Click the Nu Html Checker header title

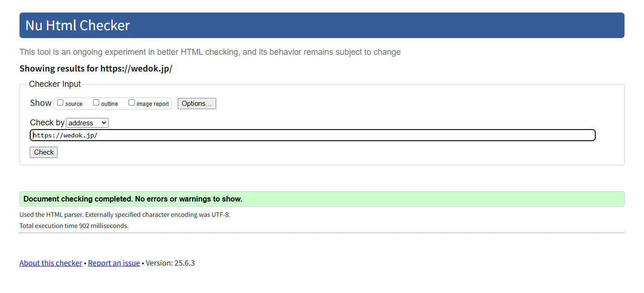(x=77, y=25)
